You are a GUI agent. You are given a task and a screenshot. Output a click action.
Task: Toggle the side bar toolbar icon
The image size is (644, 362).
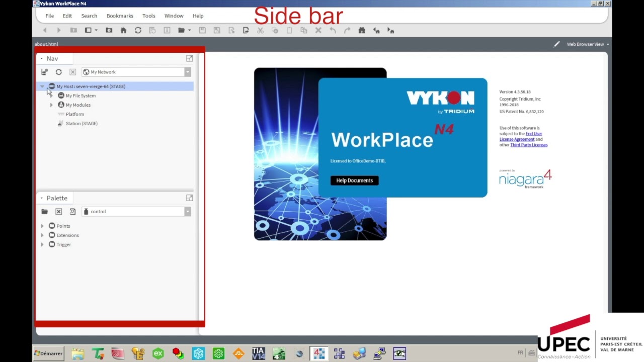tap(88, 31)
